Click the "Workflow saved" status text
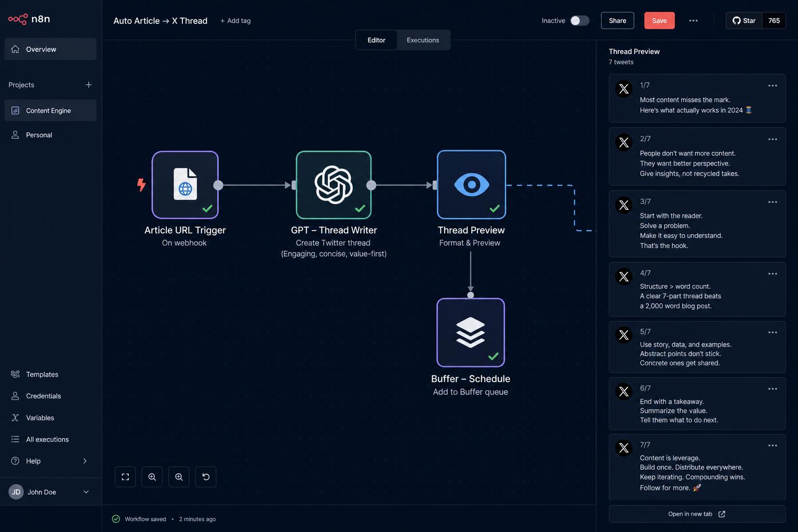This screenshot has height=532, width=798. tap(145, 519)
